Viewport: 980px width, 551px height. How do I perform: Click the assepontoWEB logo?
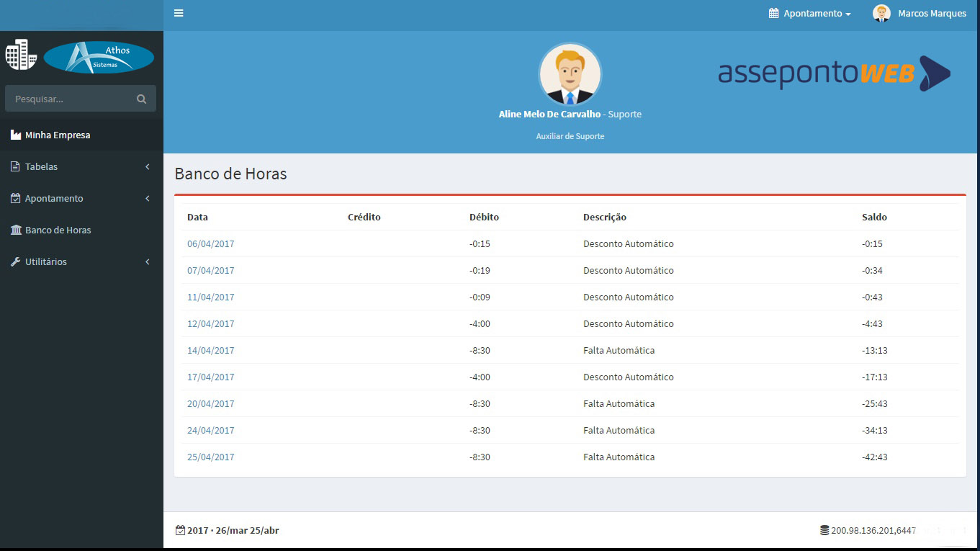[834, 73]
